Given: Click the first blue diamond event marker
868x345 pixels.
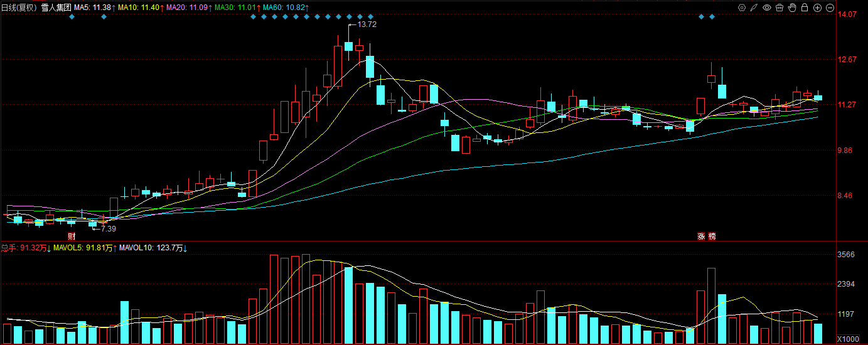Looking at the screenshot, I should click(x=72, y=17).
